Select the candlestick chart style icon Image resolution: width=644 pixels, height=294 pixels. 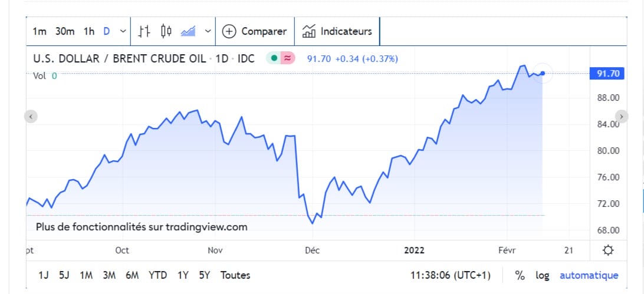point(166,31)
